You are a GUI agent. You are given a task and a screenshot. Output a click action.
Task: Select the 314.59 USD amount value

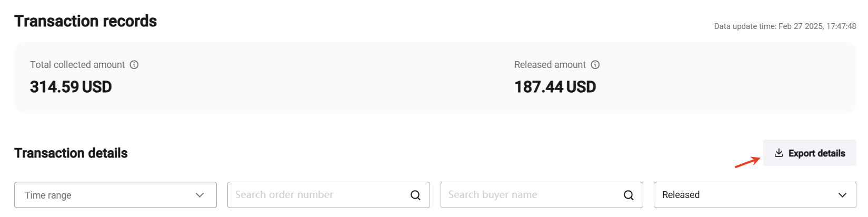(x=71, y=87)
